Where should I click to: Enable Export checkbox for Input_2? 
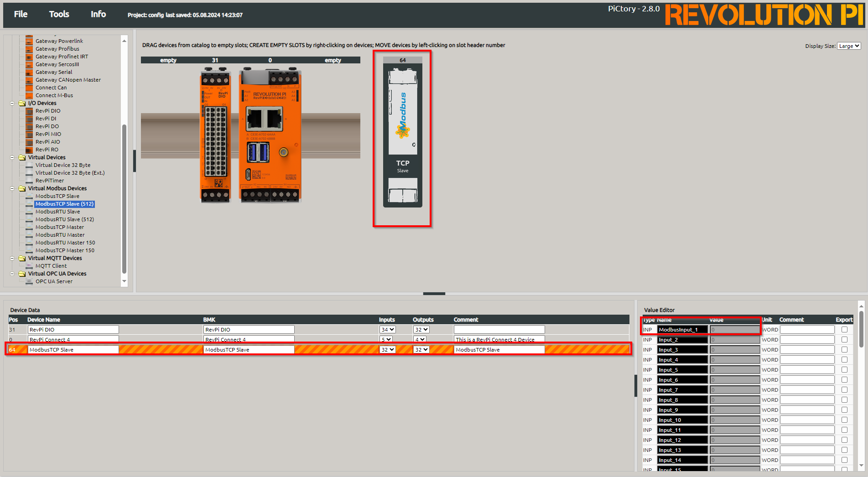[844, 340]
